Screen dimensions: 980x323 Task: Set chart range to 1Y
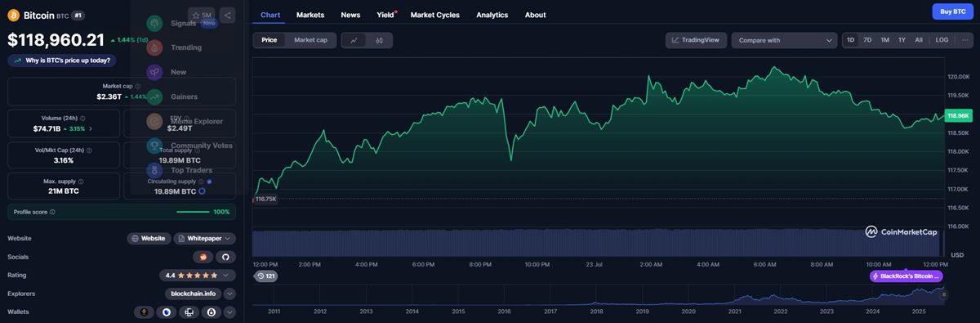[902, 40]
